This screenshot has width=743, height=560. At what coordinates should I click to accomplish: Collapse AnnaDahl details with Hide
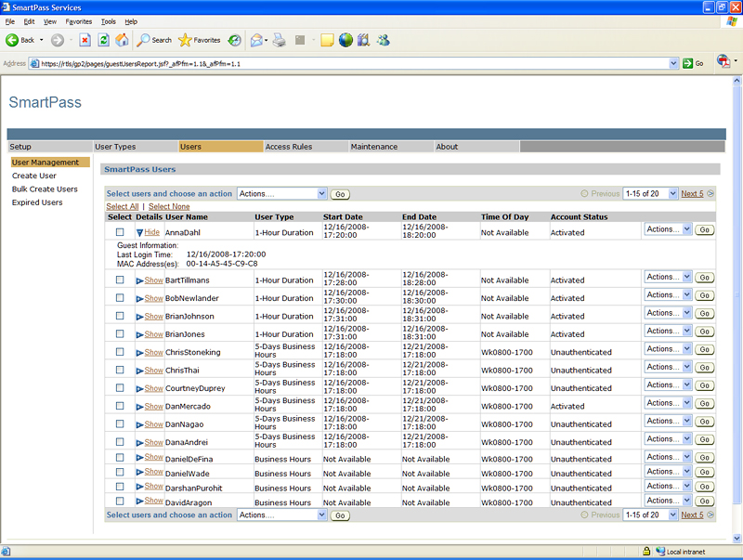[x=151, y=232]
